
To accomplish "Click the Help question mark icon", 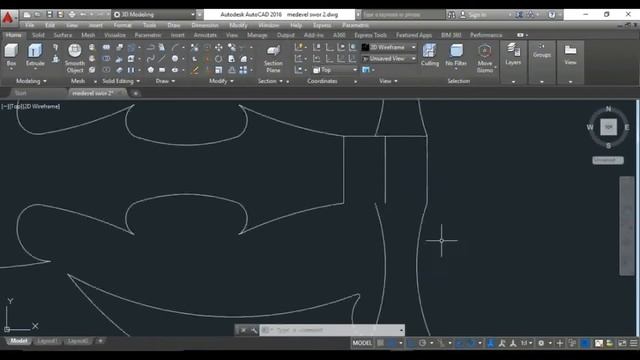I will tap(551, 14).
